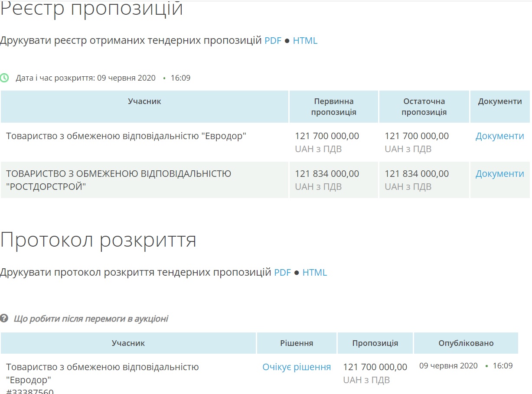Click 'Учасник' header in the registry table
532x394 pixels.
(144, 101)
